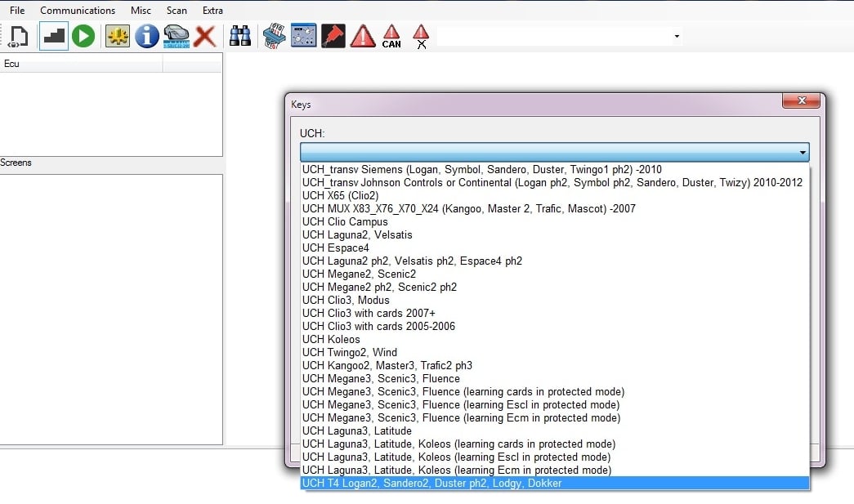The image size is (854, 504).
Task: Open the Extra menu
Action: click(212, 10)
